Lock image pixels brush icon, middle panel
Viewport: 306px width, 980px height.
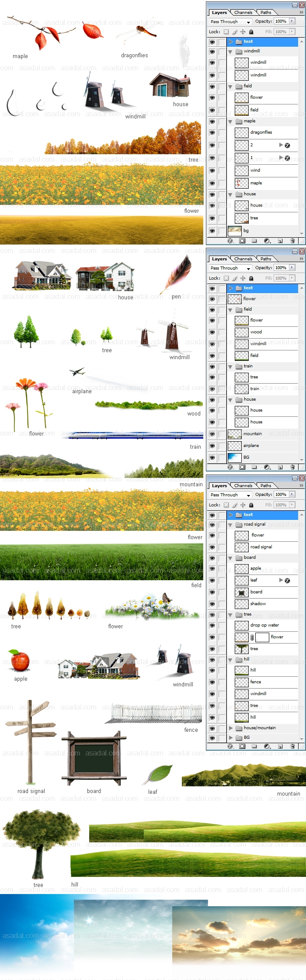235,278
